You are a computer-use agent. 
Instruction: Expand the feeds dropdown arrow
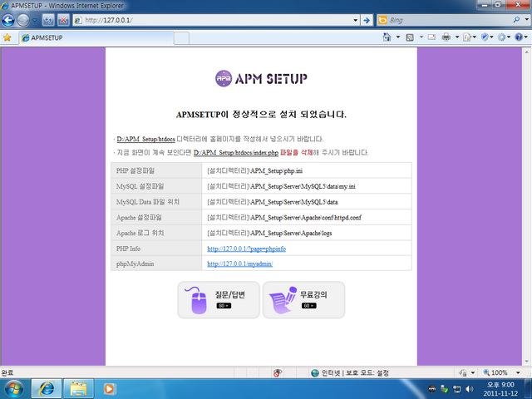421,37
